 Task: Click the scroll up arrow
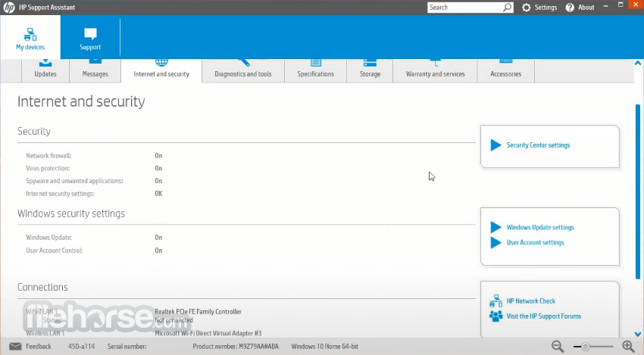click(x=638, y=63)
